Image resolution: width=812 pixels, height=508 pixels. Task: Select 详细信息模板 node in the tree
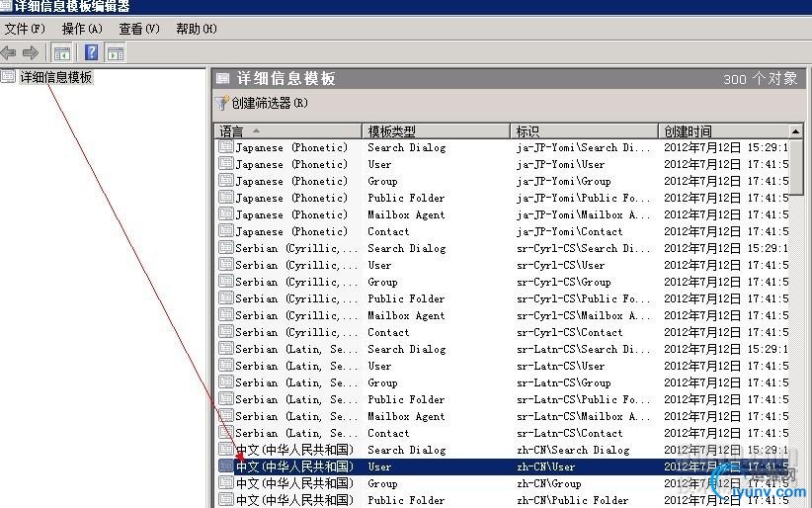[x=56, y=77]
